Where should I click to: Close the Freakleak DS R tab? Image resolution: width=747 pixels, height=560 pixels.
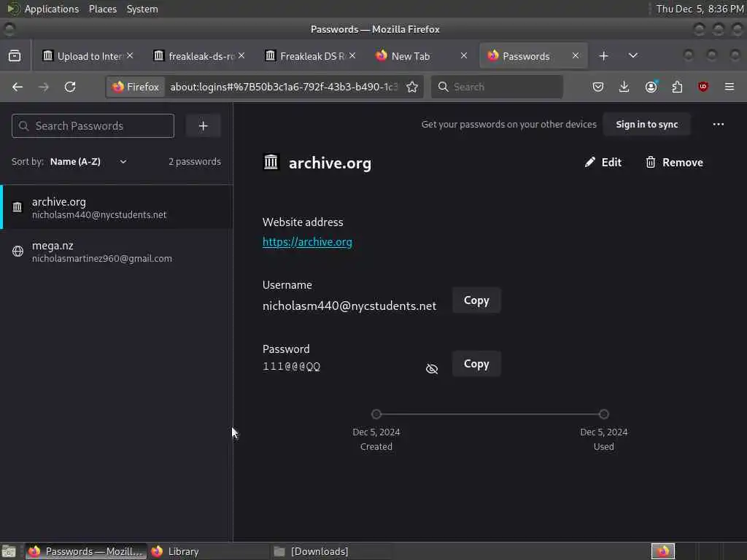tap(352, 55)
